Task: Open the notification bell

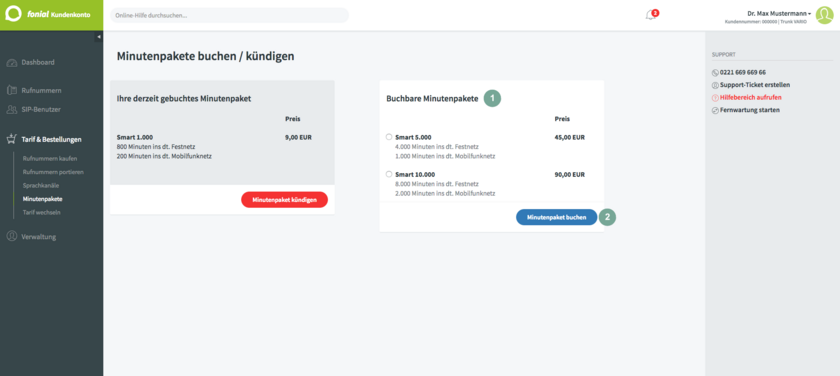Action: click(650, 15)
